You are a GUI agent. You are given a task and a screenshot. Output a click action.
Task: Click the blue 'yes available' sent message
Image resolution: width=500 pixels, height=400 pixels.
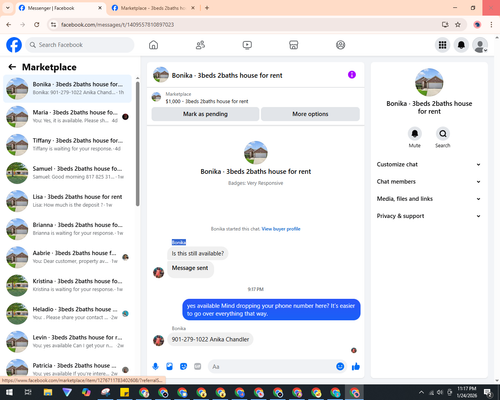coord(271,310)
